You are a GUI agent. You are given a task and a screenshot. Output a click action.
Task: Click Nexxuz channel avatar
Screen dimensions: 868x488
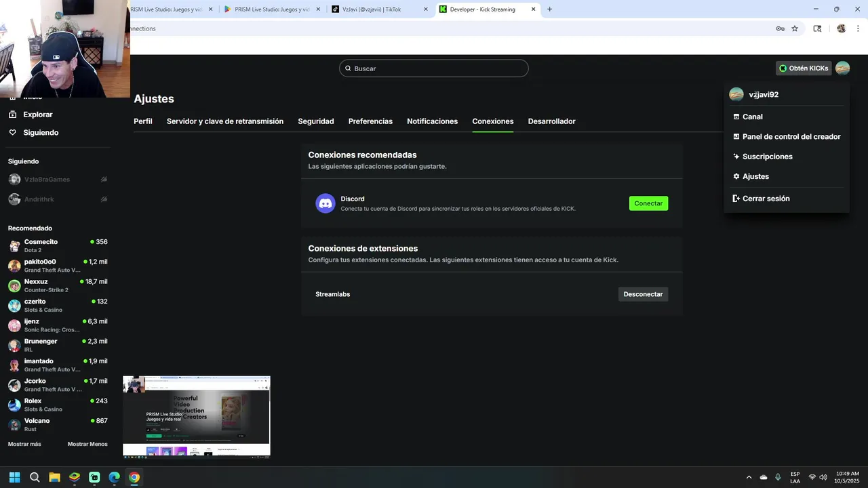[x=14, y=286]
